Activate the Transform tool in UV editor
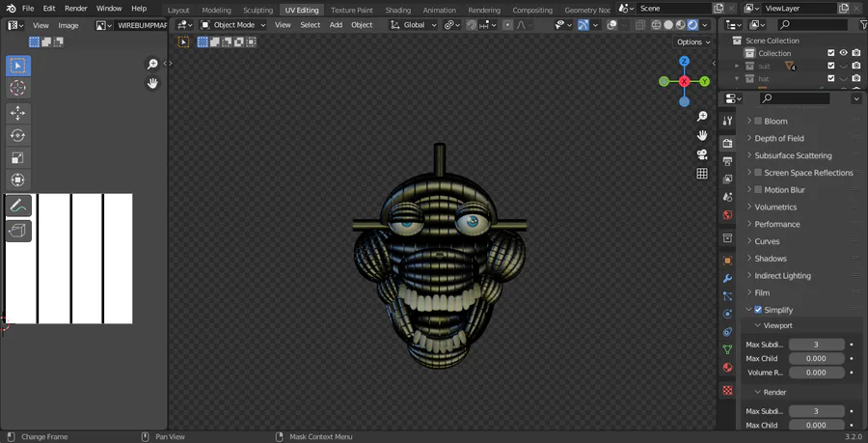Viewport: 868px width, 443px height. 17,180
